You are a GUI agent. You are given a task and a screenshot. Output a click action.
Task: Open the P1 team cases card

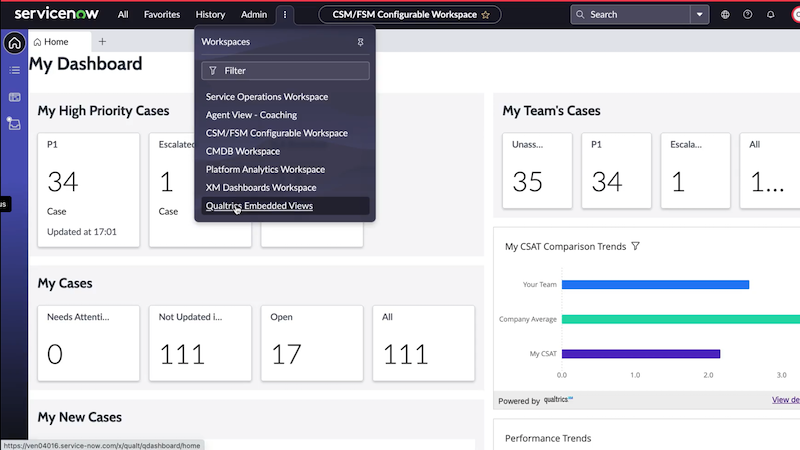point(616,171)
